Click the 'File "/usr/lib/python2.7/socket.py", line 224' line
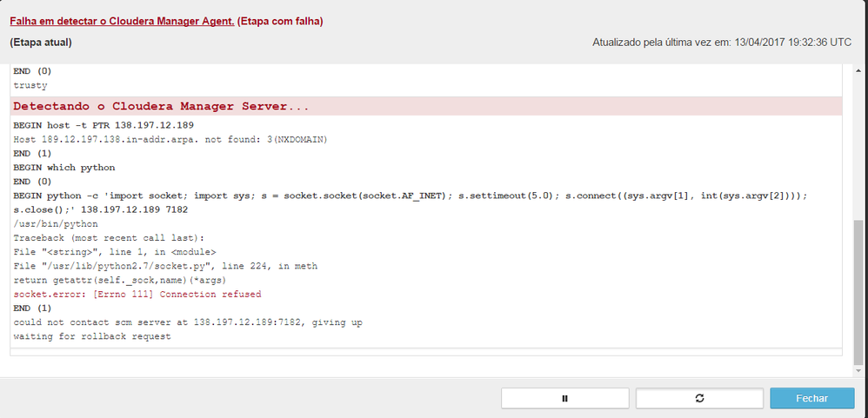 click(x=165, y=266)
